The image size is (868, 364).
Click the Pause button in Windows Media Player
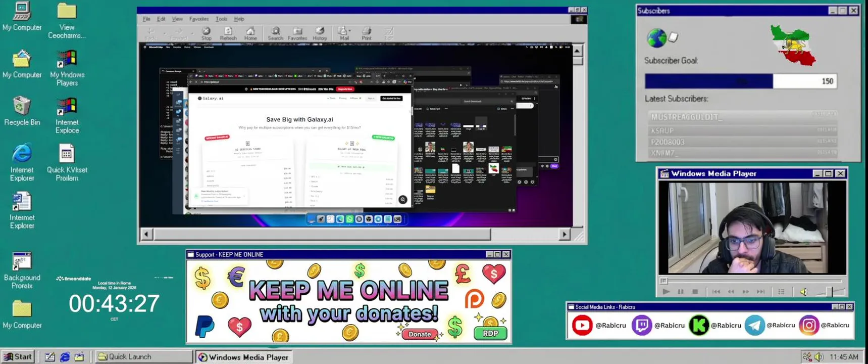point(681,292)
